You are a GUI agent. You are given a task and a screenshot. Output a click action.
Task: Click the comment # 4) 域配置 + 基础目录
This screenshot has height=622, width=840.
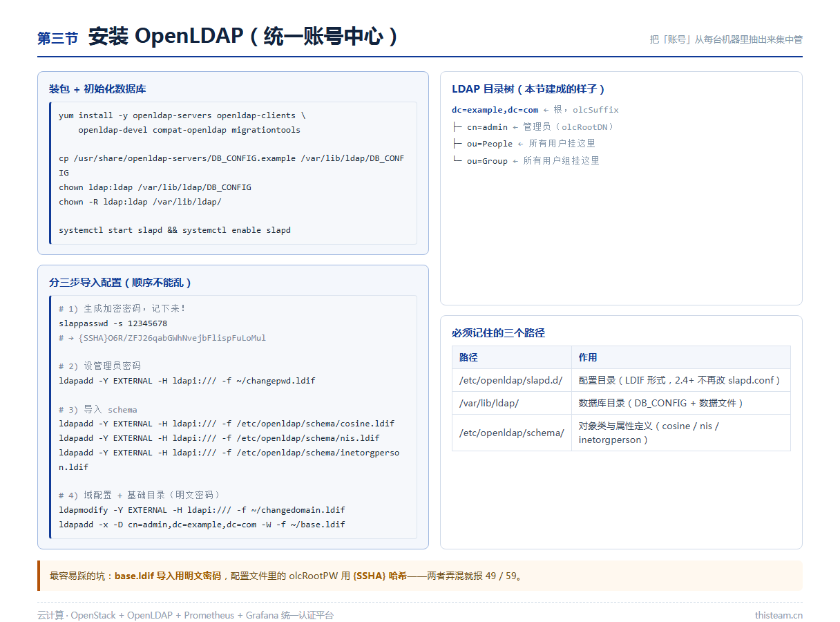click(x=140, y=496)
